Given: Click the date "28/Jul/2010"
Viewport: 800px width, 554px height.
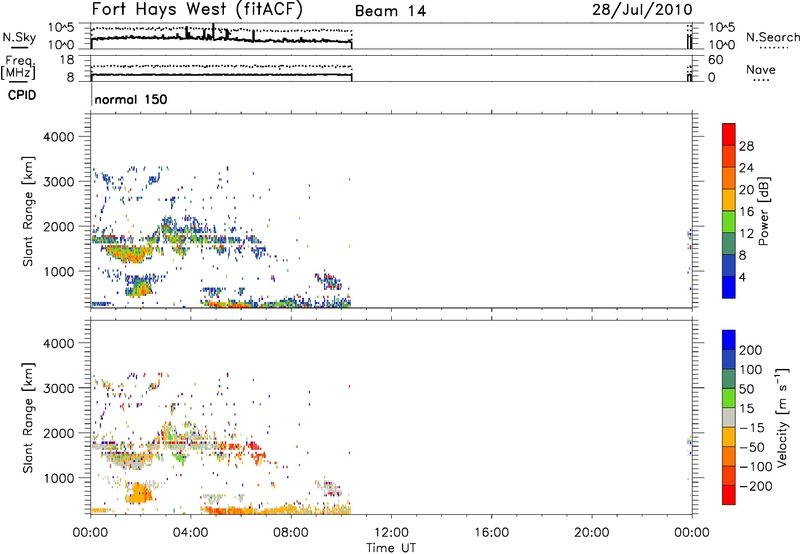Looking at the screenshot, I should [x=642, y=10].
